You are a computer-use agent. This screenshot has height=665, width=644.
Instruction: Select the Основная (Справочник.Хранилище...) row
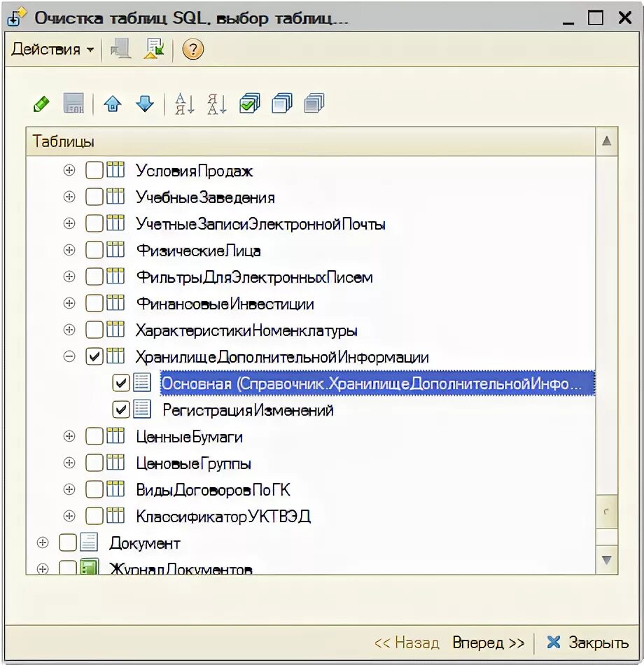[x=377, y=384]
